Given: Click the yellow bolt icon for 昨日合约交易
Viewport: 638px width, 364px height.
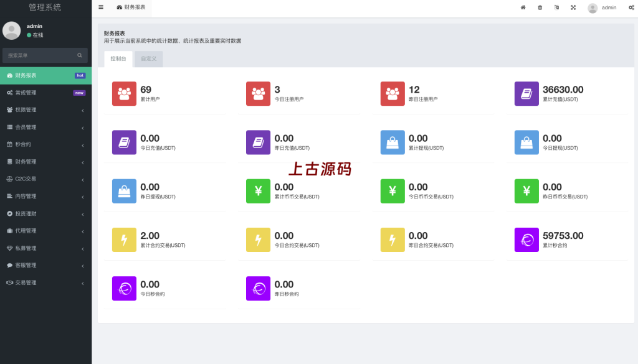Looking at the screenshot, I should point(393,240).
